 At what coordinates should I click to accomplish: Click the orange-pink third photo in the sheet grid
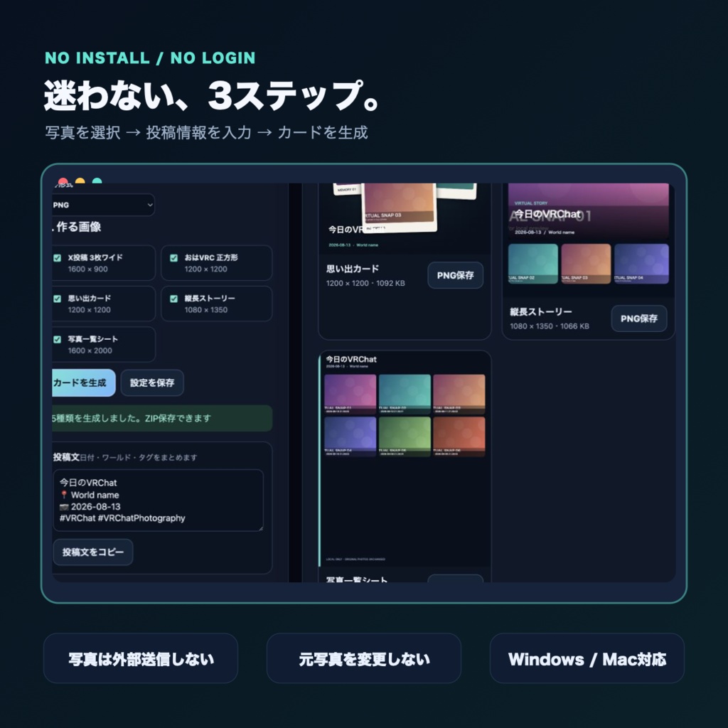[459, 394]
